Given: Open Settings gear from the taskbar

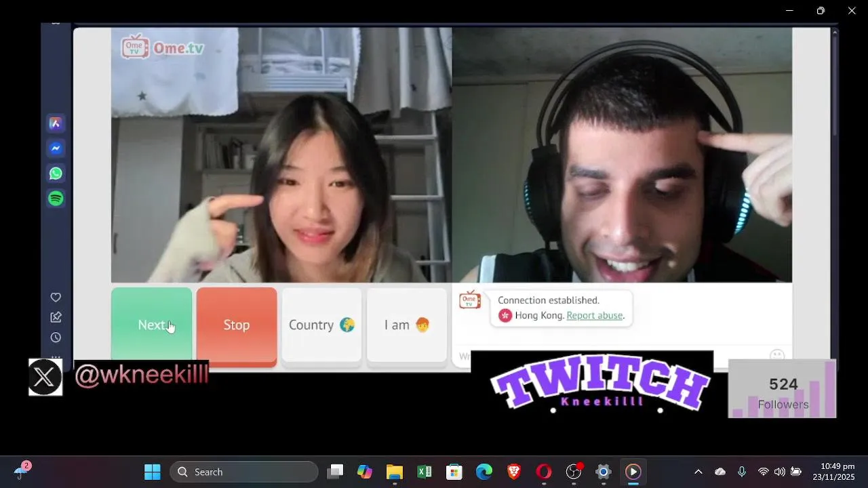Looking at the screenshot, I should tap(604, 472).
